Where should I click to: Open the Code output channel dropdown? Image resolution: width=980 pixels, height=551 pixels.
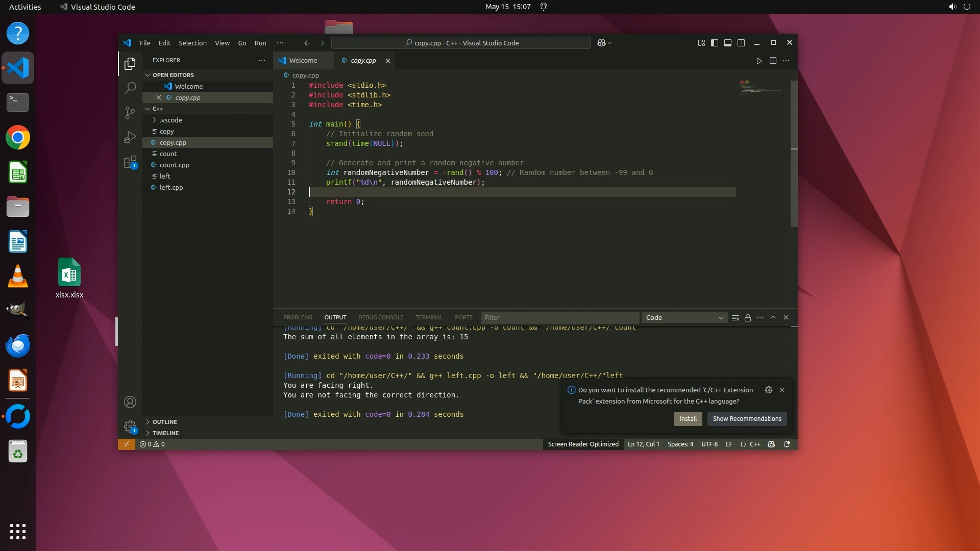(684, 318)
